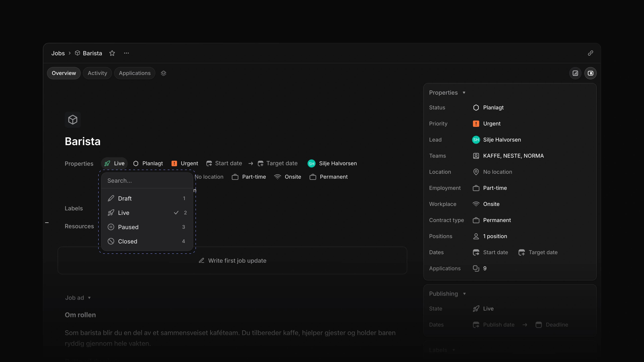Copy job link with the link icon

click(x=590, y=53)
